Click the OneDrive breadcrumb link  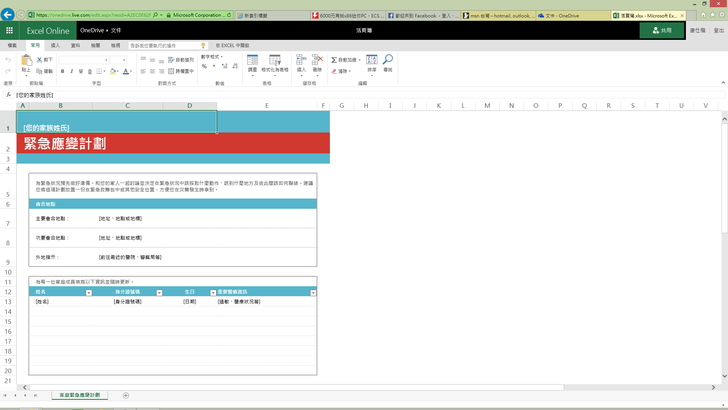[x=92, y=30]
